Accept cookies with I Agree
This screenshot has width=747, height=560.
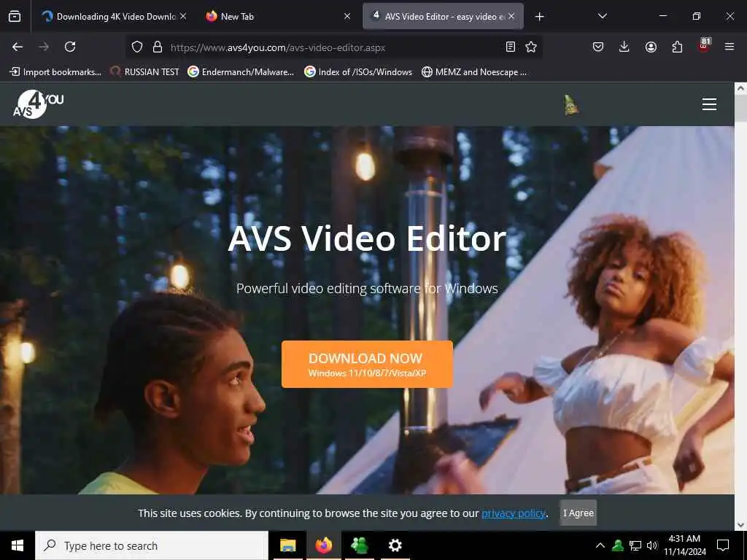tap(578, 513)
